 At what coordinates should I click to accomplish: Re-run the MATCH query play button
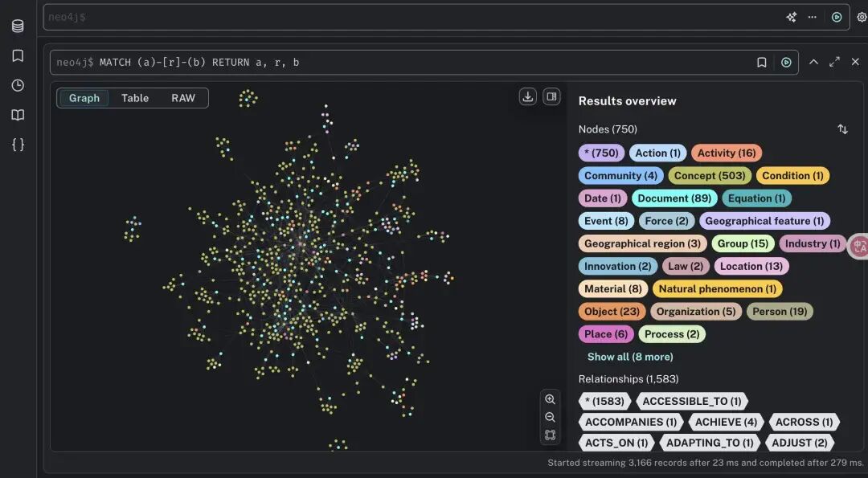(786, 63)
